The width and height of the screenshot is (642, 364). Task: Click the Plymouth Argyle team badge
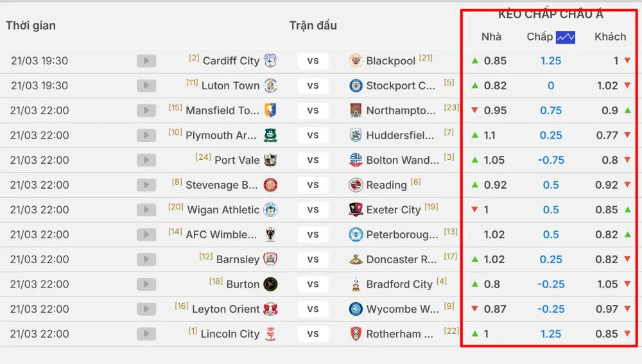271,135
